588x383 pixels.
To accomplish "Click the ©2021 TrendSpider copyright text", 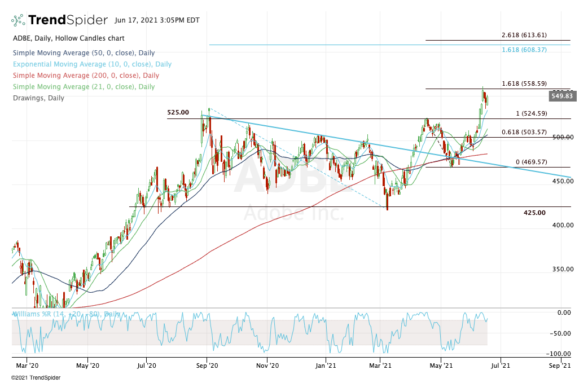I will coord(36,378).
